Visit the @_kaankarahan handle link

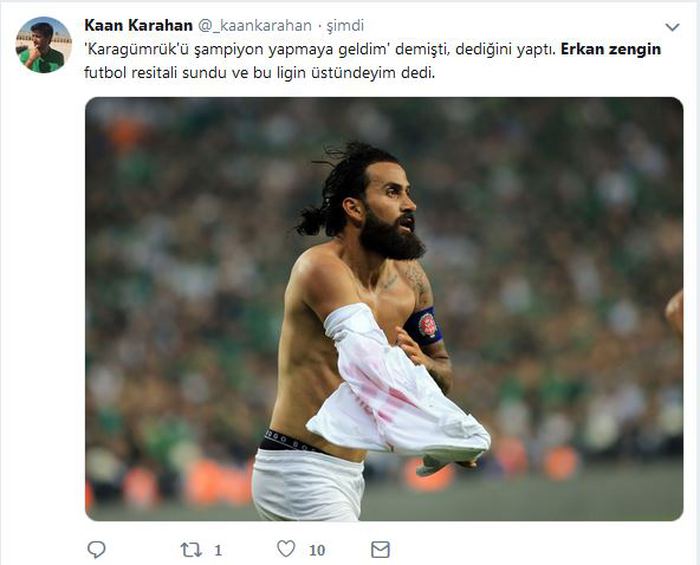254,26
